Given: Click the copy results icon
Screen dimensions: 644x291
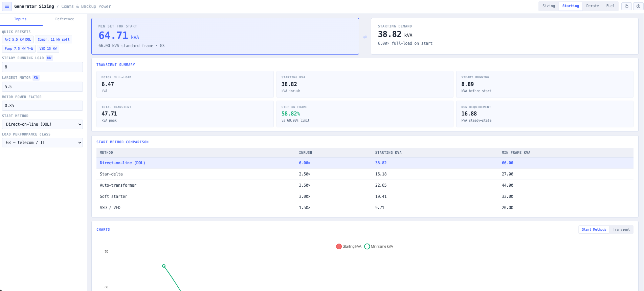Looking at the screenshot, I should click(626, 6).
